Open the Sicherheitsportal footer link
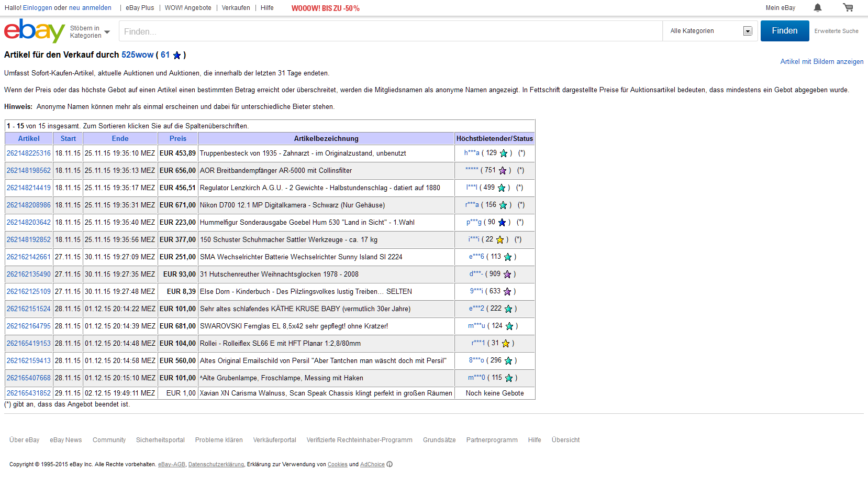 click(160, 440)
